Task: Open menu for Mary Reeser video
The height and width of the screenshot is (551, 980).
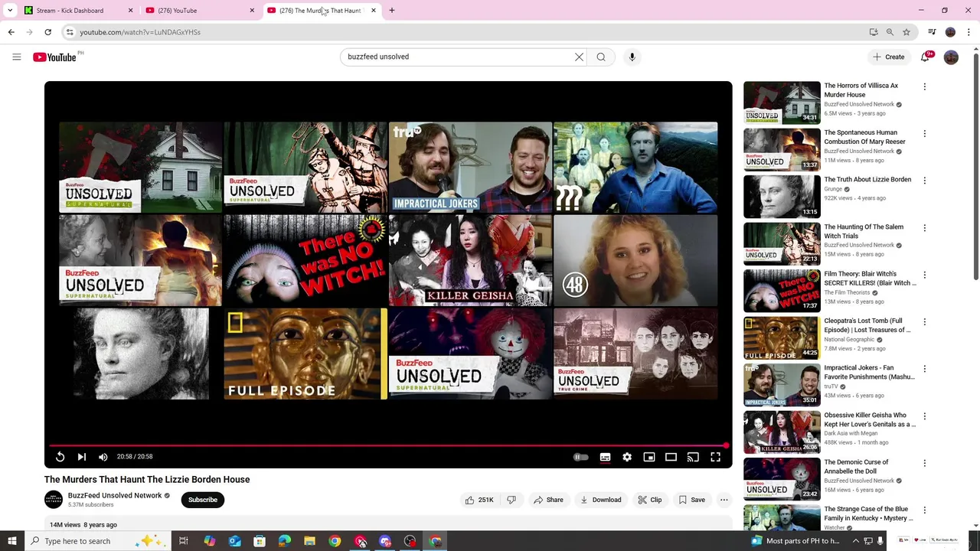Action: 925,134
